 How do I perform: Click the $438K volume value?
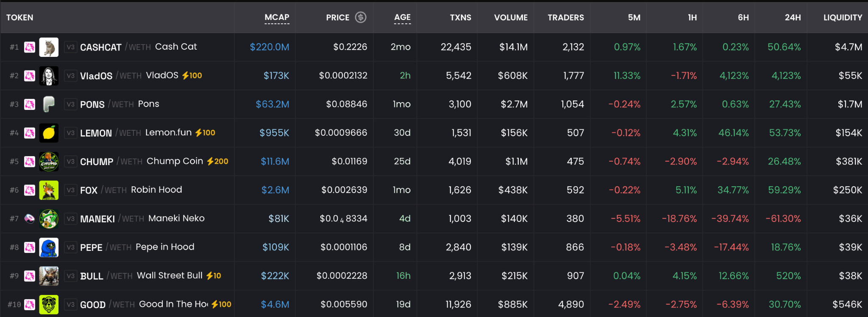[513, 190]
